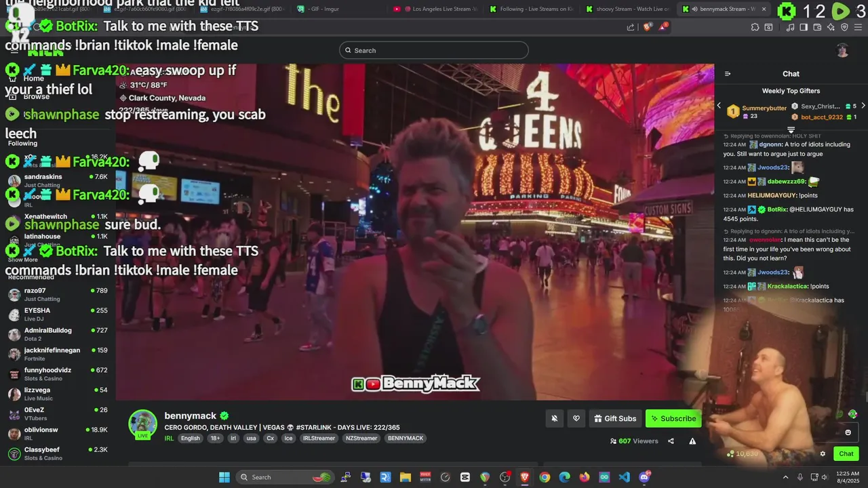Viewport: 868px width, 488px height.
Task: Click the Windows taskbar search box
Action: coord(285,477)
